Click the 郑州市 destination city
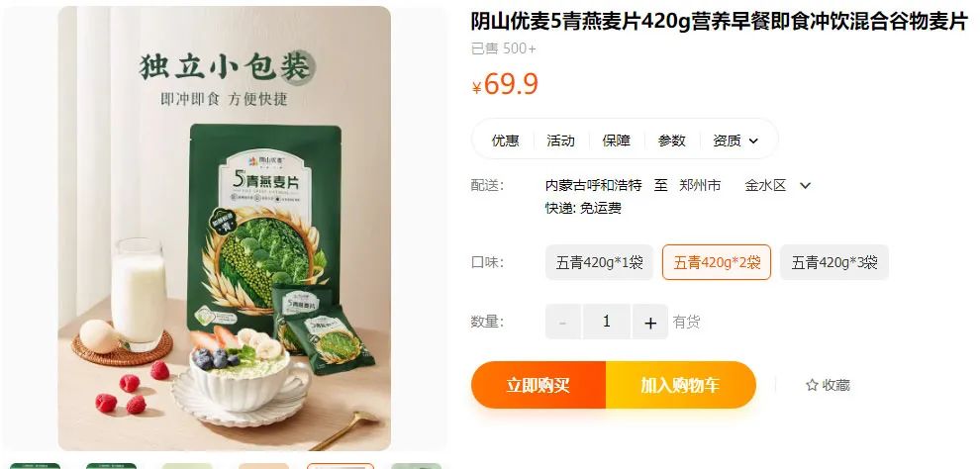Screen dimensions: 980x469 700,185
